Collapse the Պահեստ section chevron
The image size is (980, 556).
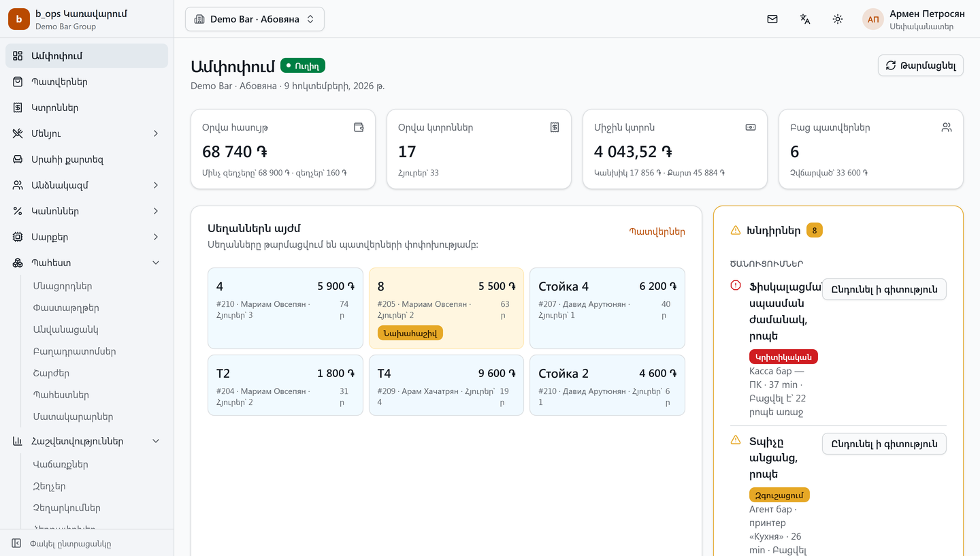pos(156,263)
